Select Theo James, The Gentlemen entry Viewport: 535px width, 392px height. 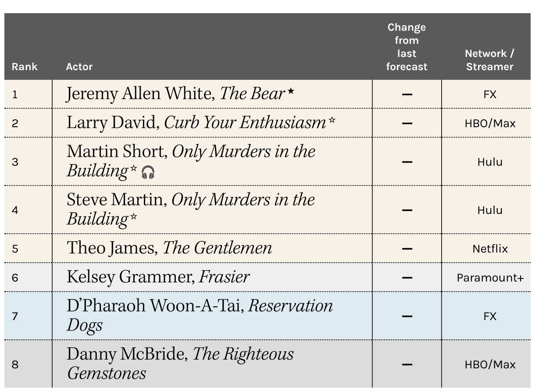169,248
